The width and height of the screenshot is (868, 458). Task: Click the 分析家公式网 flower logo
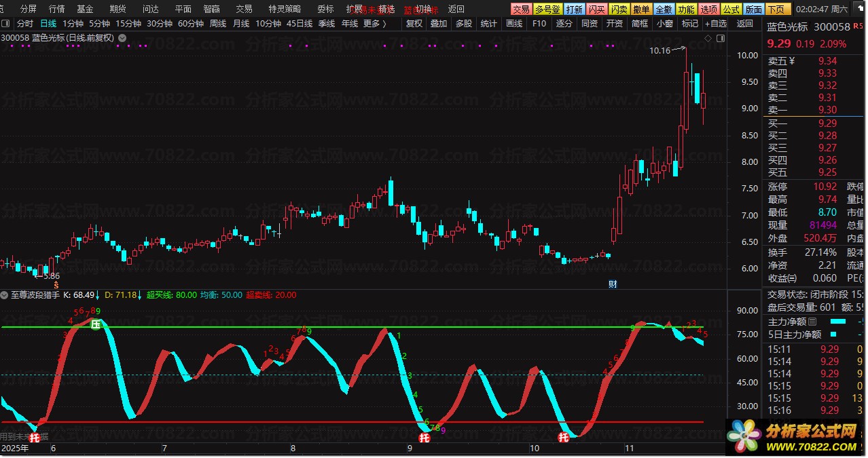click(x=746, y=435)
